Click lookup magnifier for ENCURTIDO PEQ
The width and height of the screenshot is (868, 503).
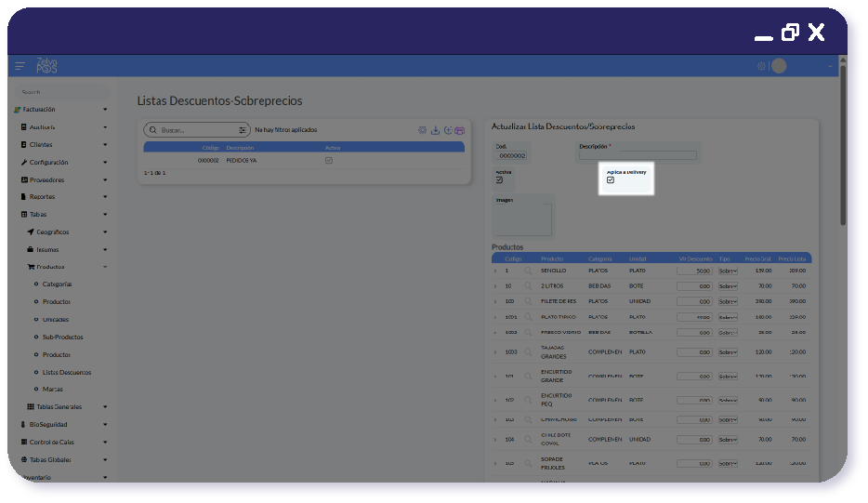click(528, 400)
